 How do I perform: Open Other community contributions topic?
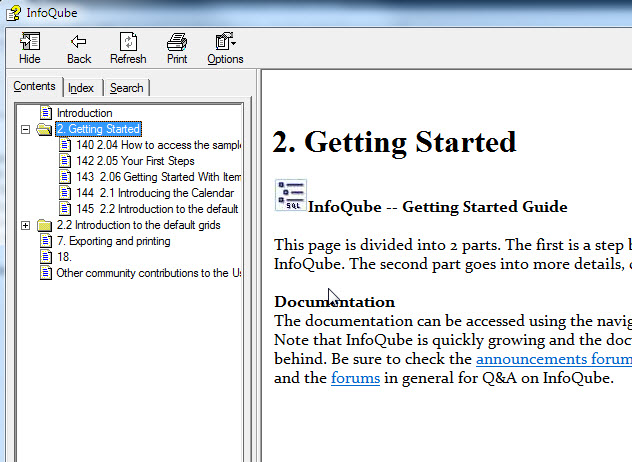point(149,273)
